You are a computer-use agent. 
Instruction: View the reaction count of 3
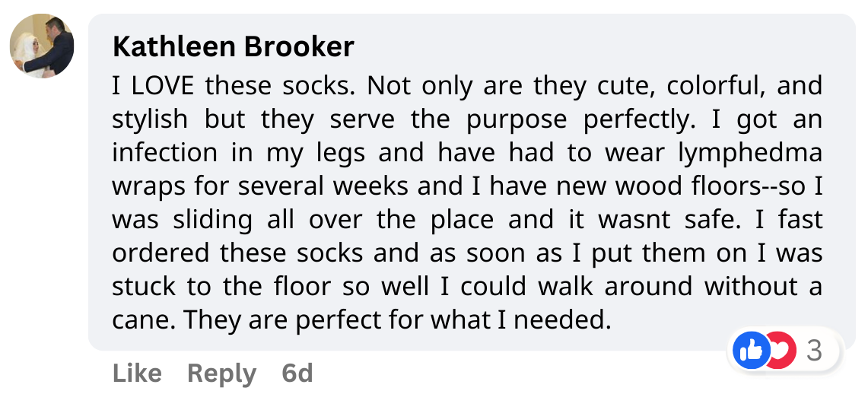814,351
